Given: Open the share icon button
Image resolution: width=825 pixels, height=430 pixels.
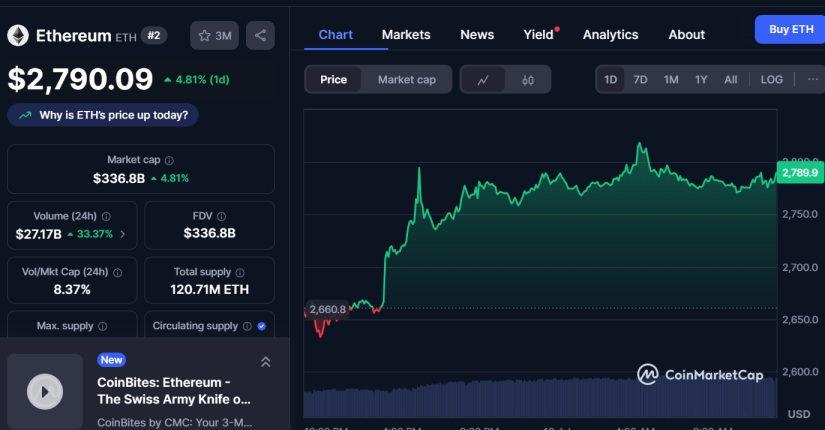Looking at the screenshot, I should pyautogui.click(x=260, y=36).
